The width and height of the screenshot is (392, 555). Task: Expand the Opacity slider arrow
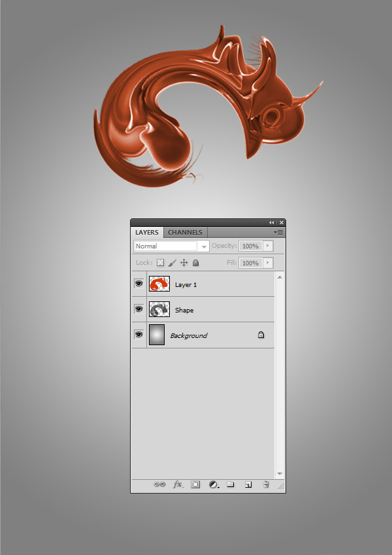(268, 246)
